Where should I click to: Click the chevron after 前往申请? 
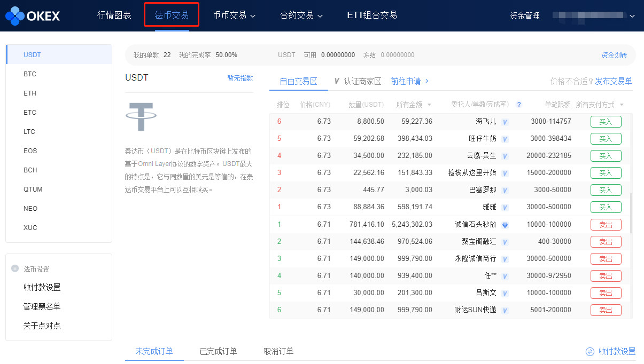tap(427, 81)
